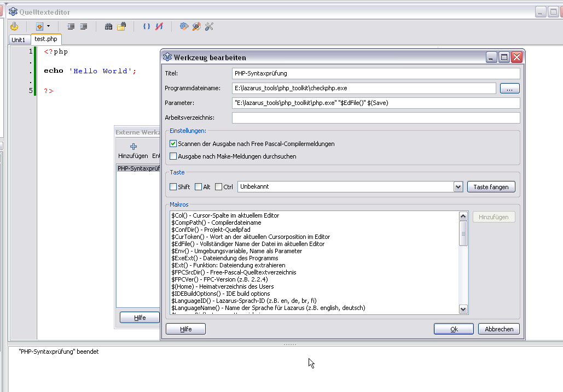The height and width of the screenshot is (392, 563).
Task: Click the crossed-out braces icon
Action: click(159, 26)
